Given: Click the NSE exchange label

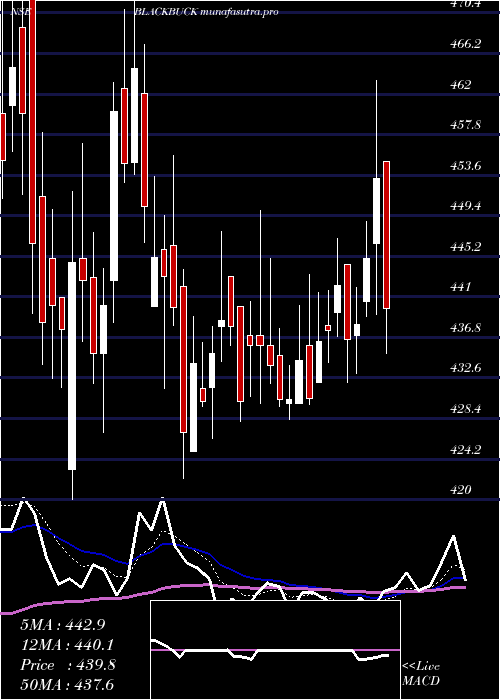Looking at the screenshot, I should pos(21,12).
